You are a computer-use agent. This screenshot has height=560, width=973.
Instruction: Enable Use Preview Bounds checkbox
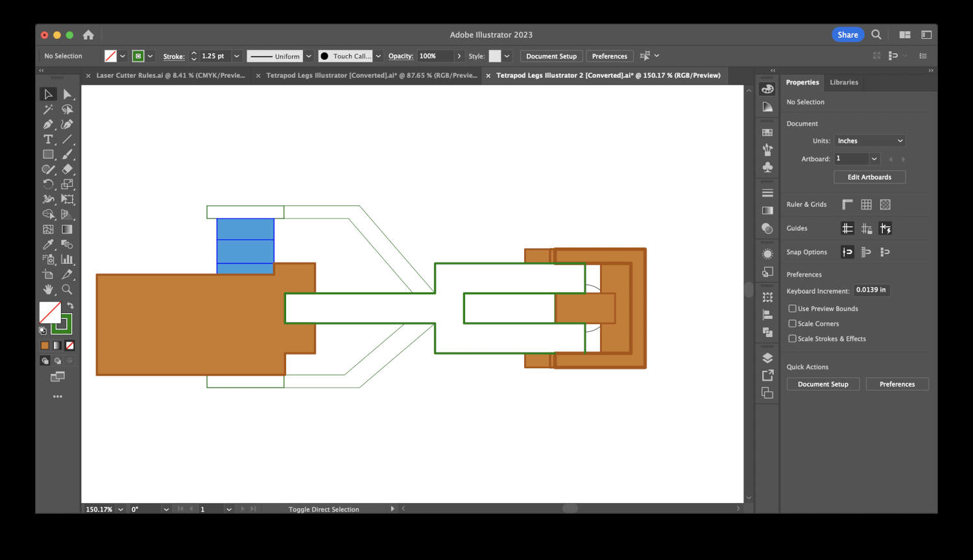[792, 309]
